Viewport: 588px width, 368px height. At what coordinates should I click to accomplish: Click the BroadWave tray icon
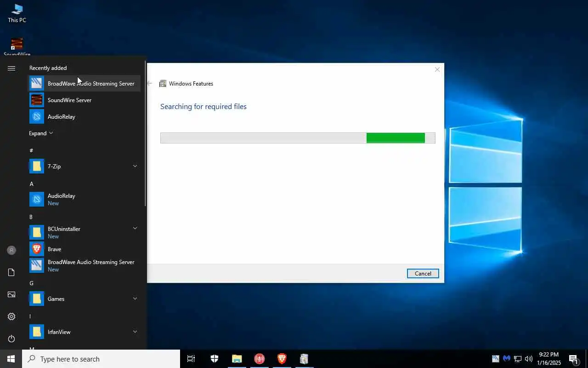point(496,359)
